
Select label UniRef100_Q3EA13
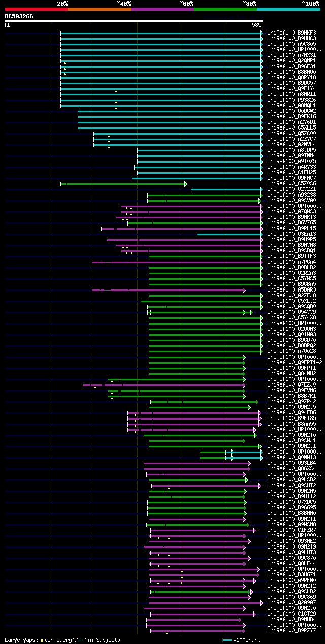[x=291, y=234]
